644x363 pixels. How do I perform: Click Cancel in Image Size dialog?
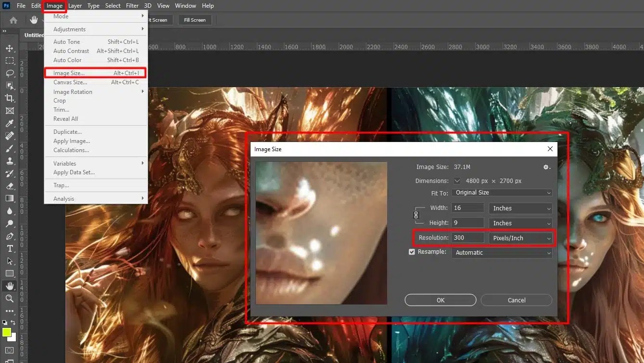point(517,300)
